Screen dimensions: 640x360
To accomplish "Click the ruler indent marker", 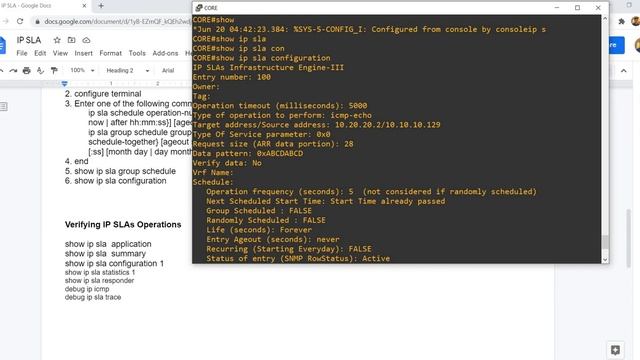I will (64, 84).
